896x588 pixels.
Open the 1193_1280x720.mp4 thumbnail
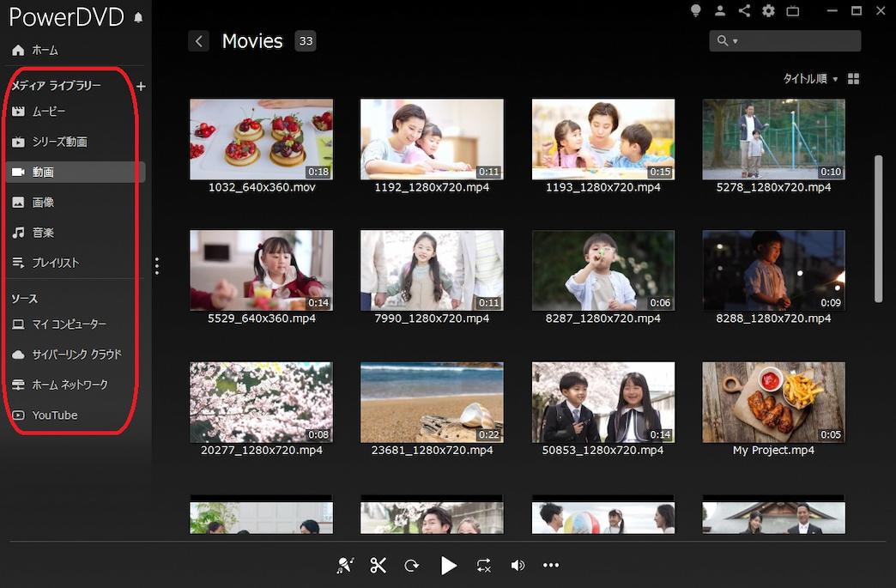click(602, 139)
